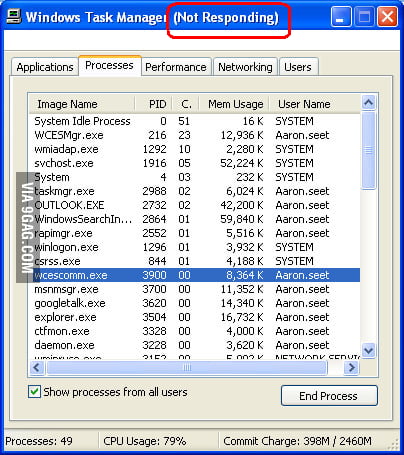
Task: Click the scroll up arrow in process list
Action: tap(369, 103)
